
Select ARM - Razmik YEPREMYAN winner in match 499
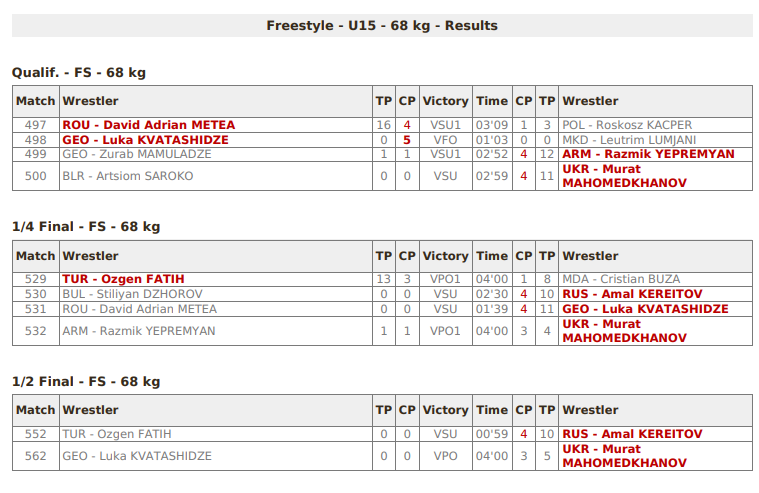[x=648, y=154]
